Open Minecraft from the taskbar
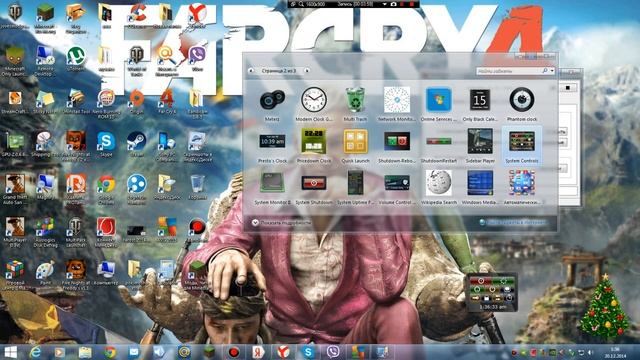640x360 pixels. point(209,352)
